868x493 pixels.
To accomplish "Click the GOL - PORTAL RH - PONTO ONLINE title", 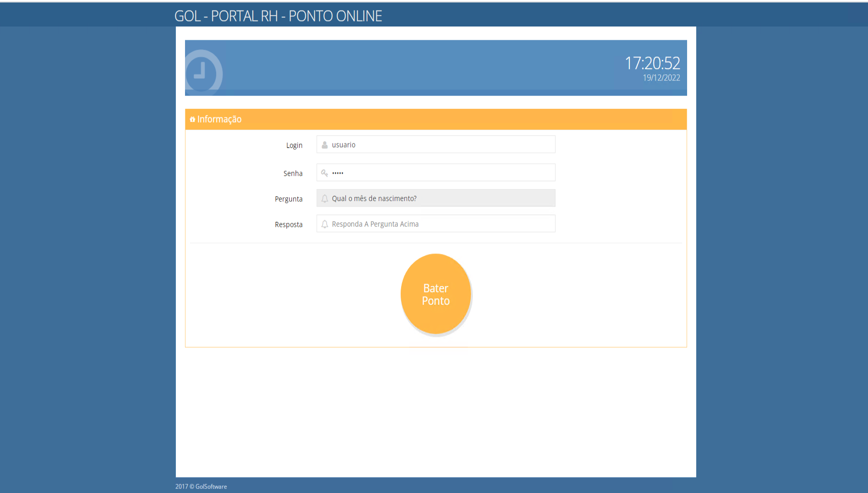I will (278, 16).
